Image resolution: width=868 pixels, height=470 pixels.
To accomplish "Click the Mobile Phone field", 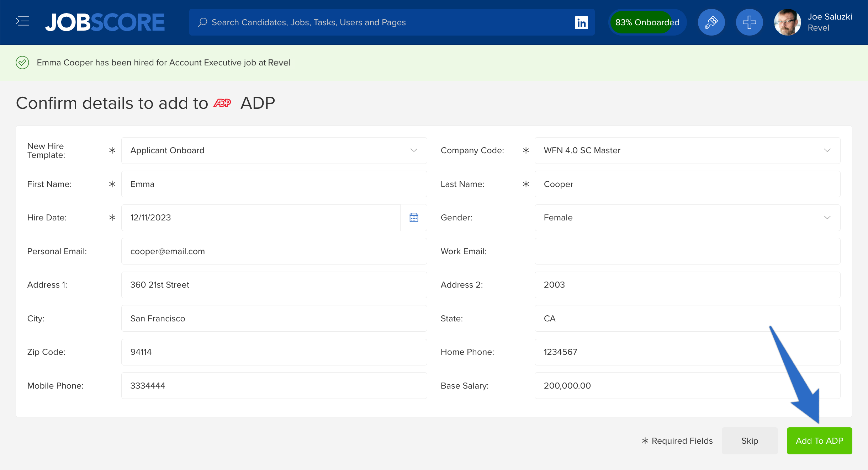I will point(274,386).
